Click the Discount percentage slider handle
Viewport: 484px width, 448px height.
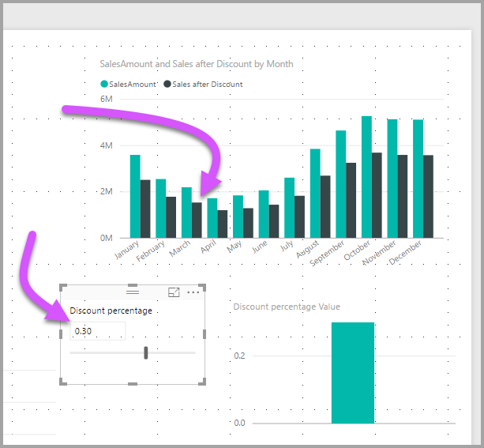click(146, 353)
